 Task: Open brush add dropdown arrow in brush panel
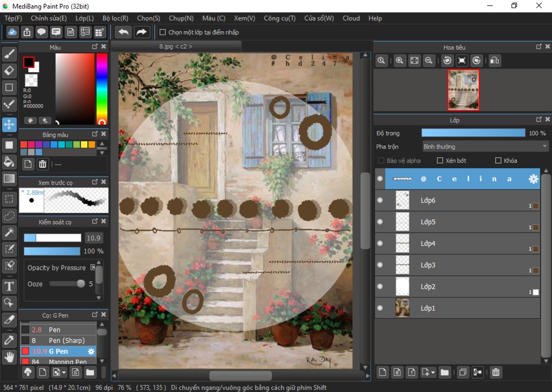[x=64, y=372]
